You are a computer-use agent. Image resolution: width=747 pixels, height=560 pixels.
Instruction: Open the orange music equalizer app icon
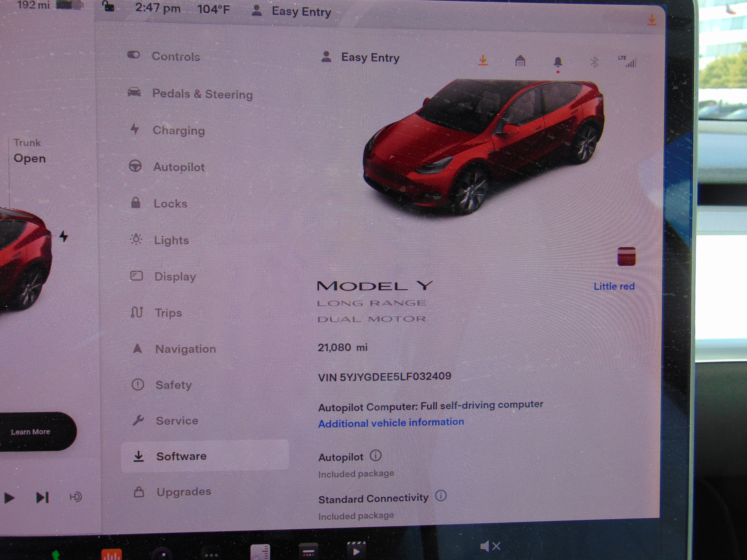pyautogui.click(x=112, y=554)
